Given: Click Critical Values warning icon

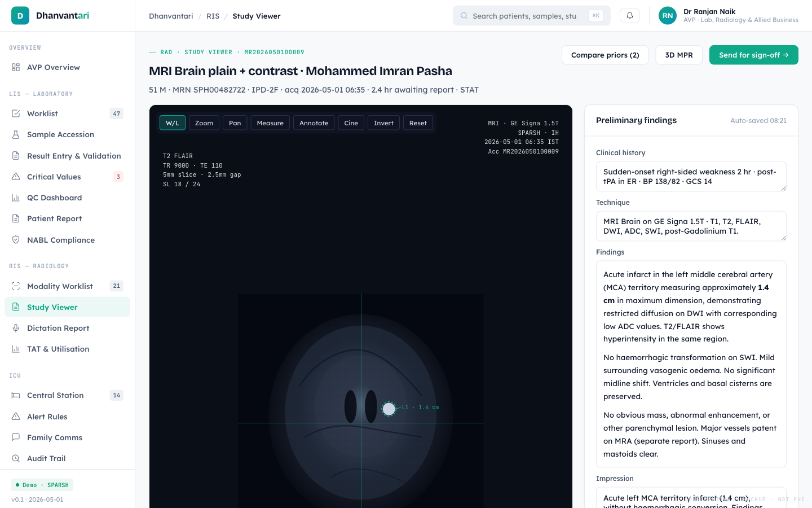Looking at the screenshot, I should click(x=16, y=177).
